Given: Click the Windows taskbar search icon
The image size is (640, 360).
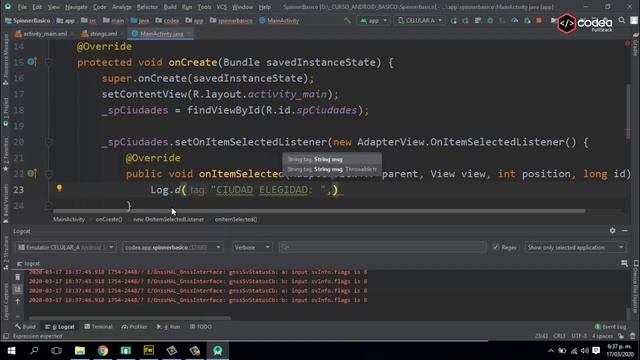Looking at the screenshot, I should pyautogui.click(x=34, y=351).
